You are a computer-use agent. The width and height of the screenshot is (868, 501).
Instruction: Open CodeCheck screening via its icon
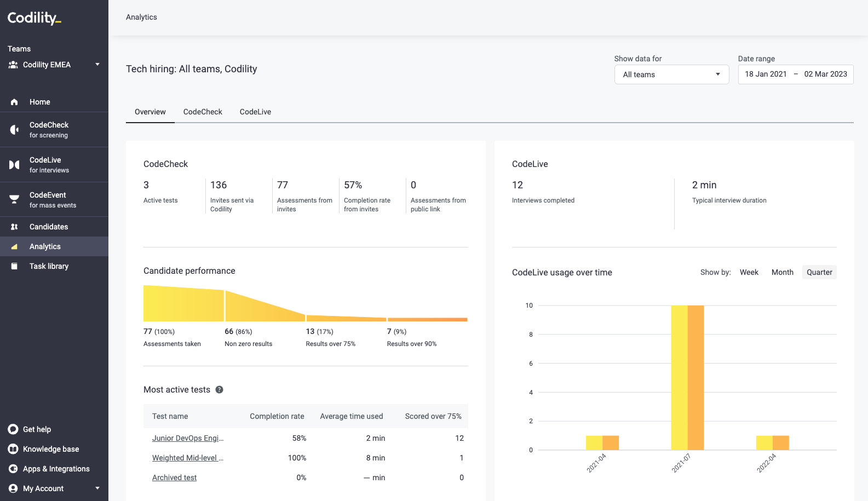tap(14, 130)
